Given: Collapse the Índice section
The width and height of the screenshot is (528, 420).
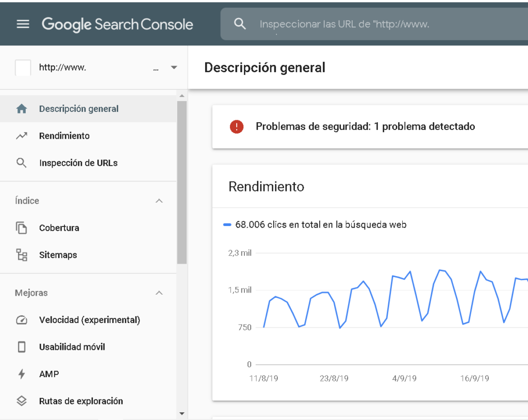Looking at the screenshot, I should pyautogui.click(x=159, y=201).
